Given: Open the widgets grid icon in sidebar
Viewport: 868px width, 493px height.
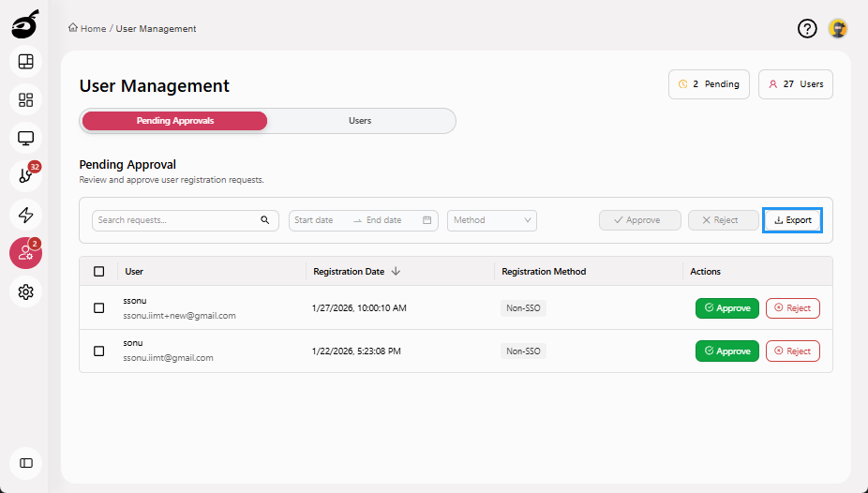Looking at the screenshot, I should (26, 99).
